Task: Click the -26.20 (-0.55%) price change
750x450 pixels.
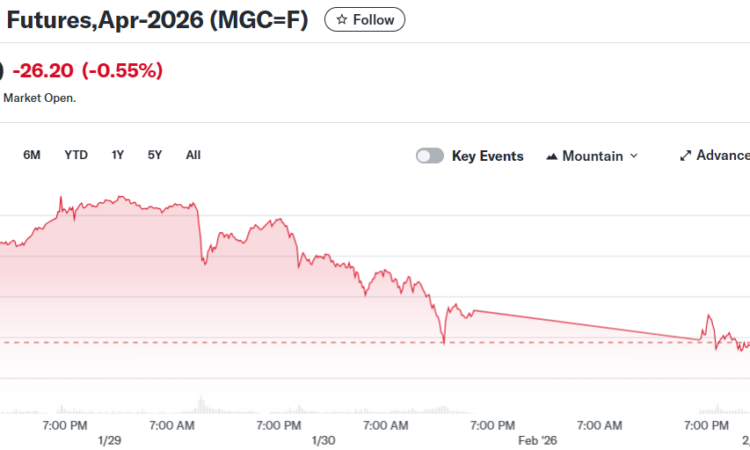Action: point(87,70)
